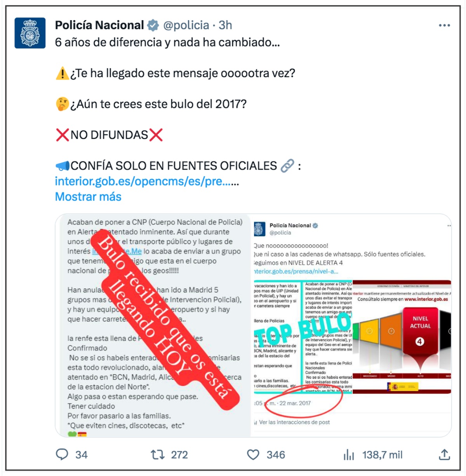Open the right 2017 tweet screenshot image
The width and height of the screenshot is (466, 476).
[x=352, y=325]
